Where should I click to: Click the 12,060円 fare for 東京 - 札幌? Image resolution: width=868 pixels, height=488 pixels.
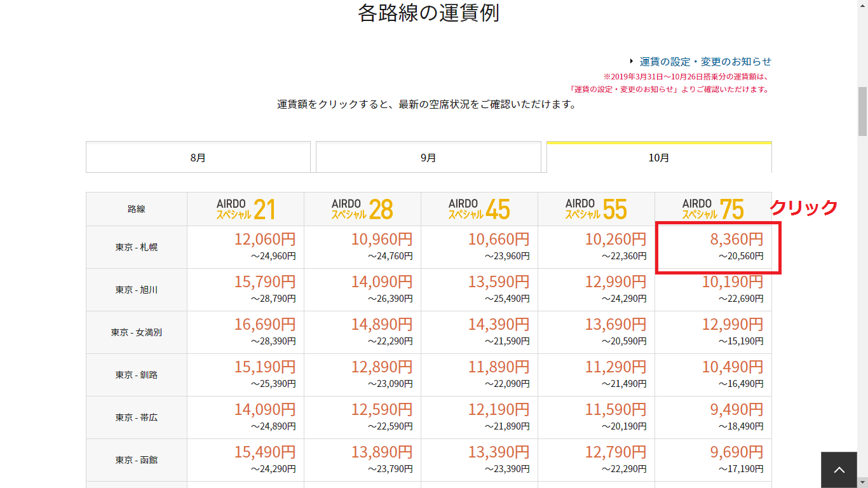[264, 240]
